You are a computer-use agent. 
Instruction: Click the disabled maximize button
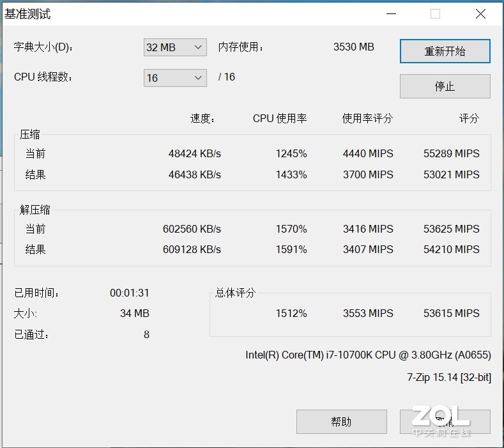[435, 14]
